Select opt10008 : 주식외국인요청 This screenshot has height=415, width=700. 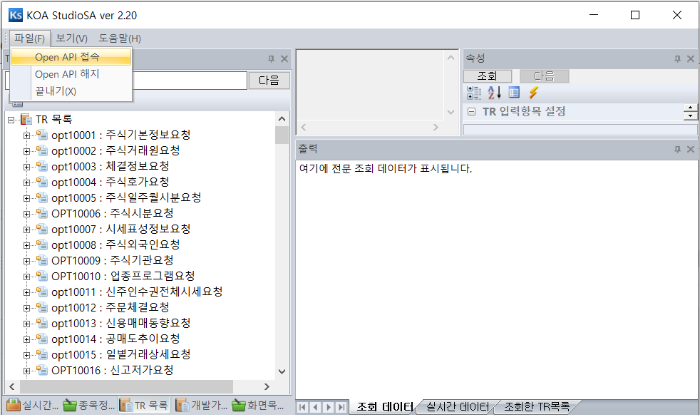coord(116,245)
